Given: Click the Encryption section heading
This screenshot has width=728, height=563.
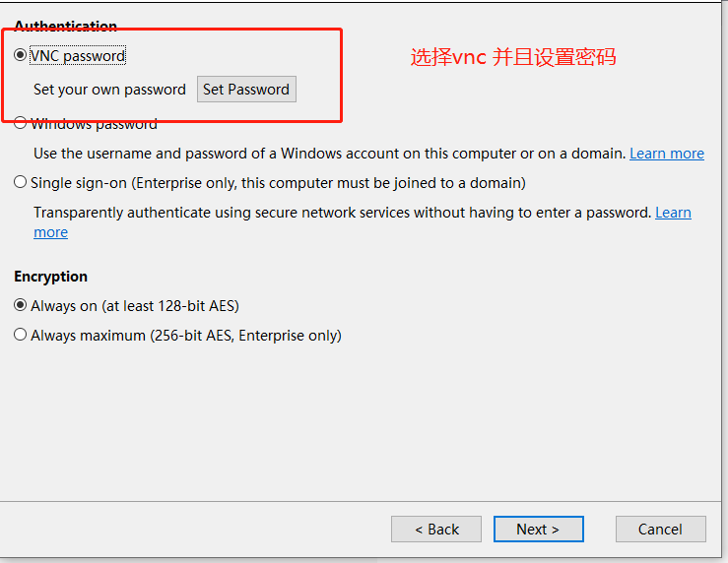Looking at the screenshot, I should (x=51, y=277).
